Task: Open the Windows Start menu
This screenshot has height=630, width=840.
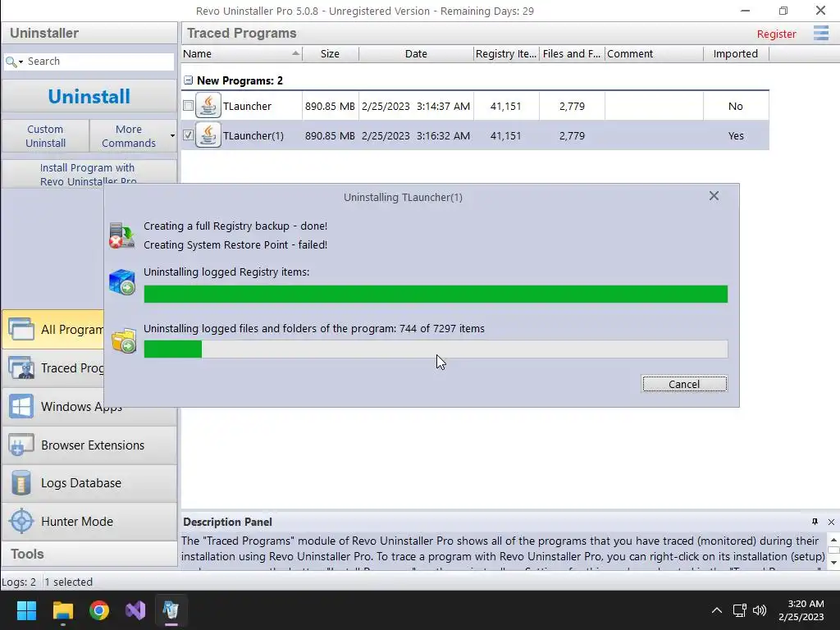Action: [26, 610]
